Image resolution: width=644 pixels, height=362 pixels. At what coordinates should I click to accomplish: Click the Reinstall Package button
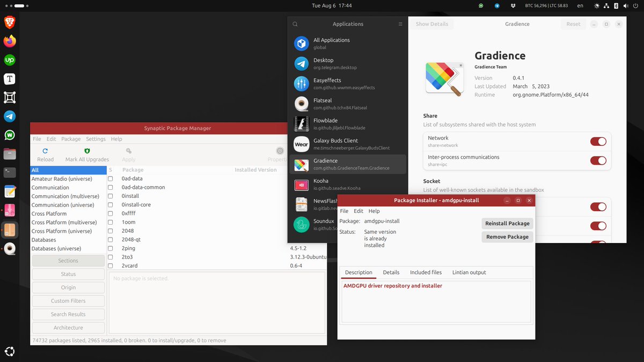(x=508, y=224)
